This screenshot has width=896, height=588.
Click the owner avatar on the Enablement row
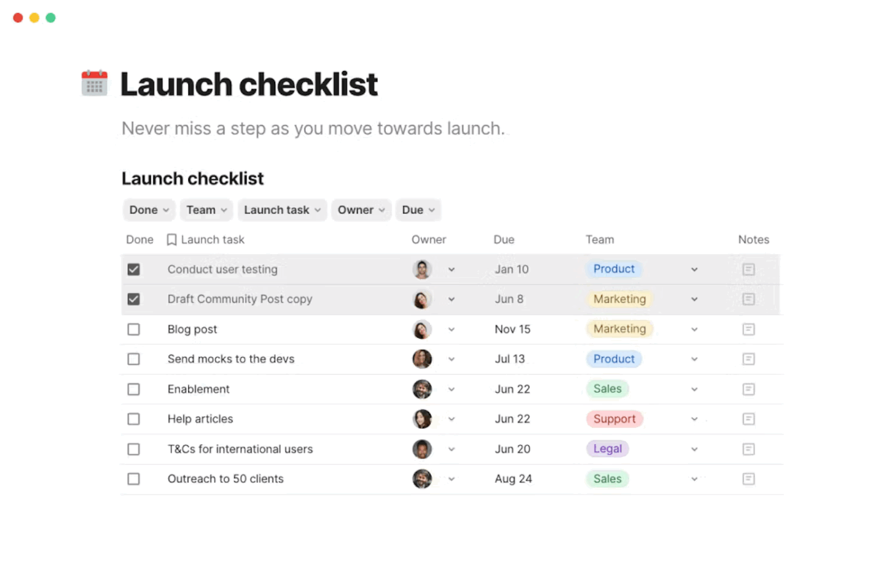[422, 389]
